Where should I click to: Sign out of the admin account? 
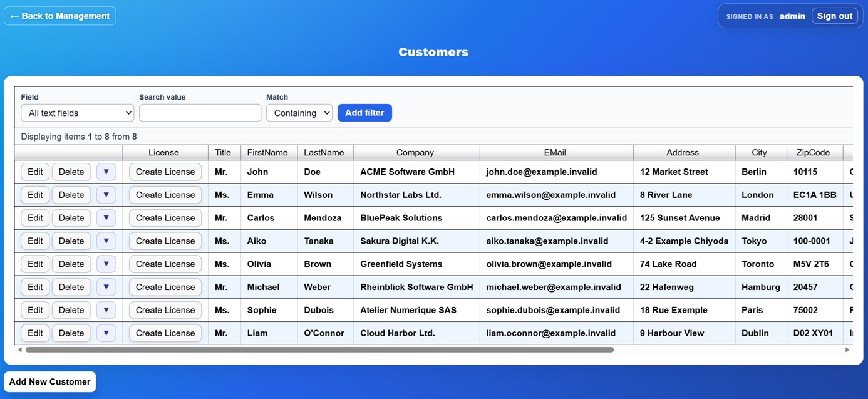[835, 16]
